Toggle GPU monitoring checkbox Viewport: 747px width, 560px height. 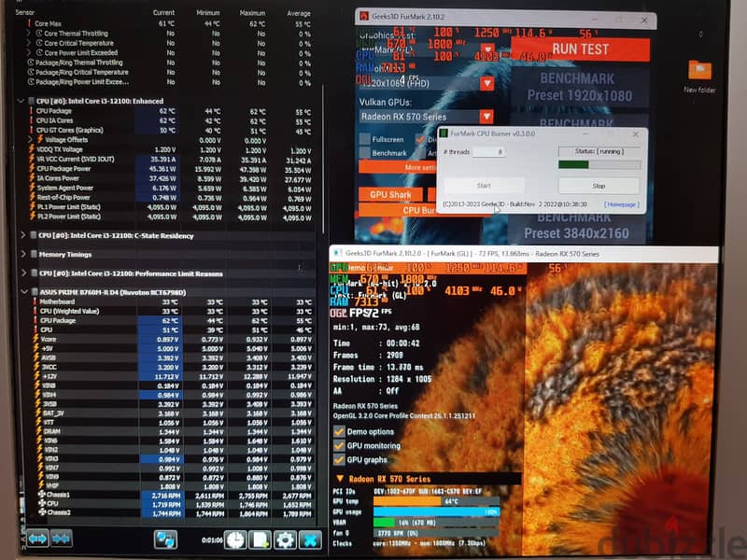339,446
